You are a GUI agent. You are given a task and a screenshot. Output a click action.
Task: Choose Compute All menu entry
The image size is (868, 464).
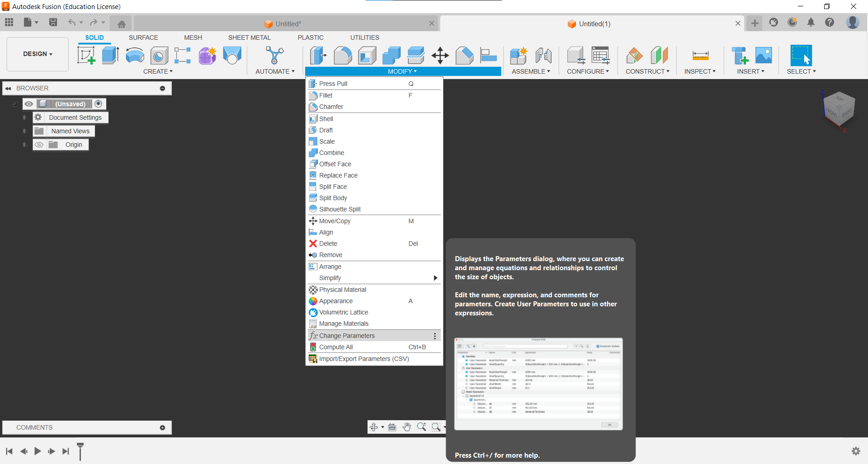coord(374,347)
